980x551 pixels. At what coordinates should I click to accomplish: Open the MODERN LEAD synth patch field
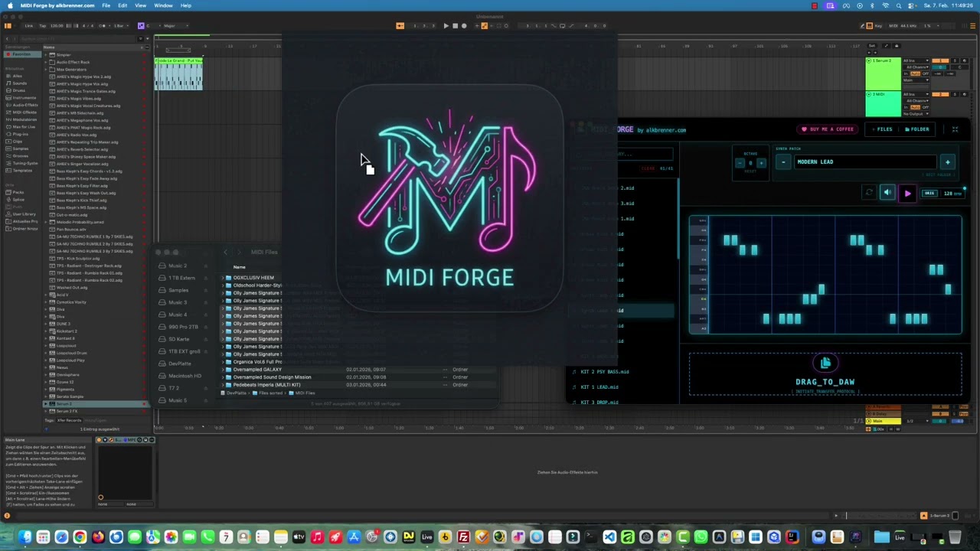coord(864,162)
